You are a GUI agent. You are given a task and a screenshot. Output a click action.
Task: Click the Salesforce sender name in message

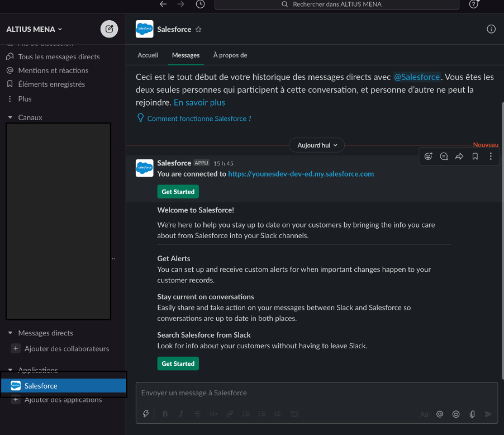(174, 163)
